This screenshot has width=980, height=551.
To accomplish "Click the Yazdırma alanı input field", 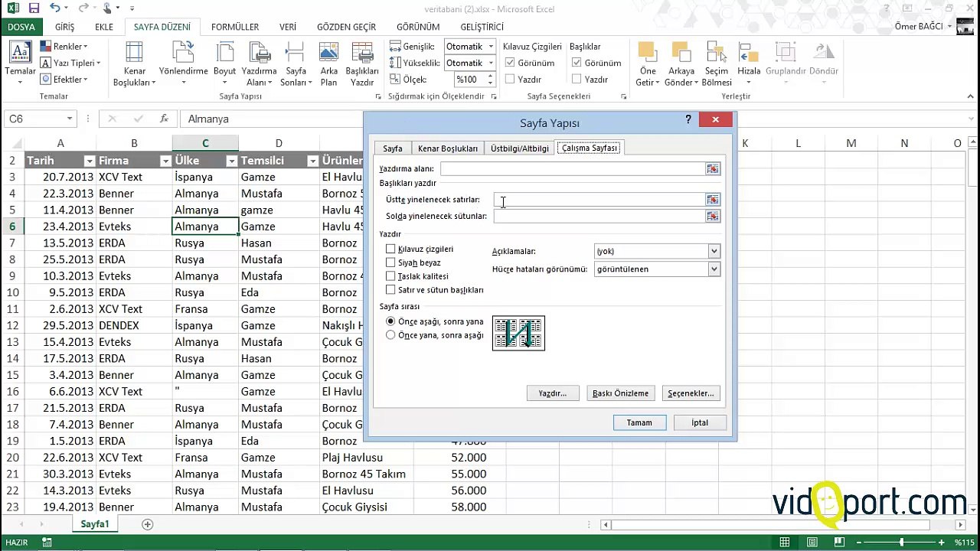I will [x=573, y=168].
